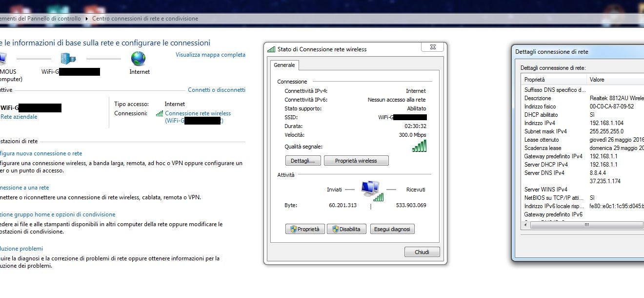Click signal icon beside Connessione rete wireless link
This screenshot has width=644, height=298.
(x=159, y=113)
